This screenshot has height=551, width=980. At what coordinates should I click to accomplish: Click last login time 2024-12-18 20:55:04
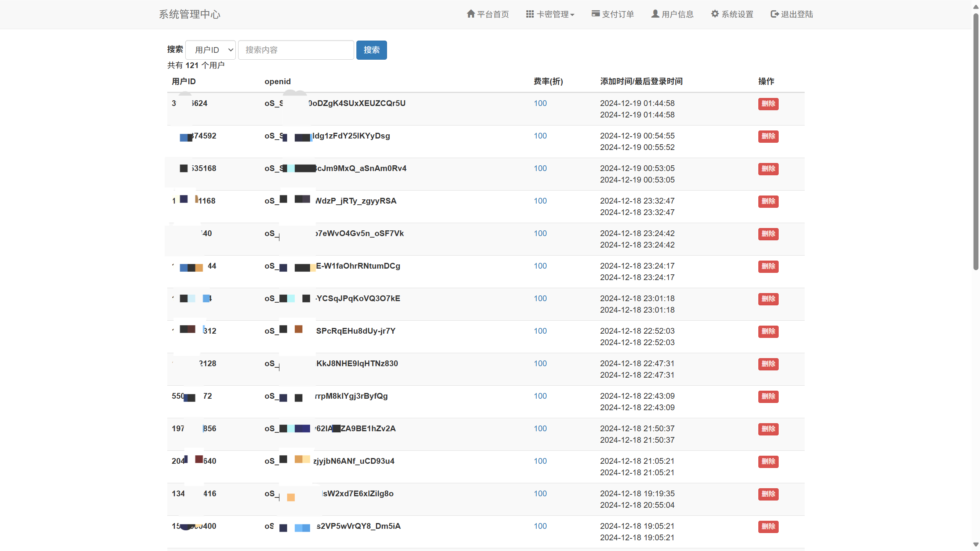click(x=637, y=505)
